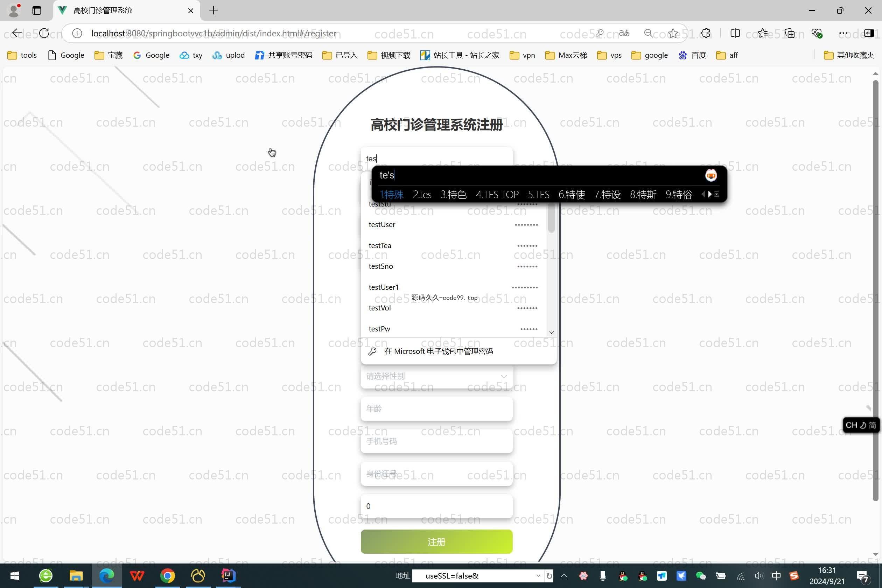Viewport: 882px width, 588px height.
Task: Click the 年龄 input field
Action: point(436,409)
